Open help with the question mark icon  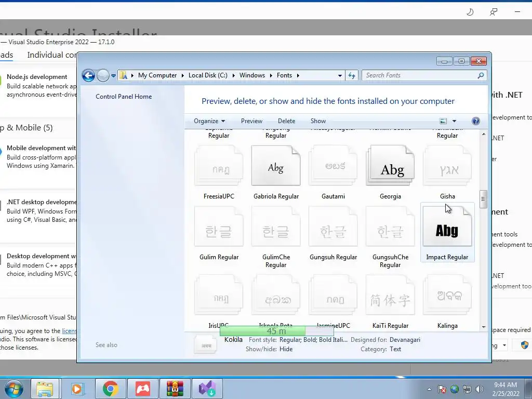point(476,121)
